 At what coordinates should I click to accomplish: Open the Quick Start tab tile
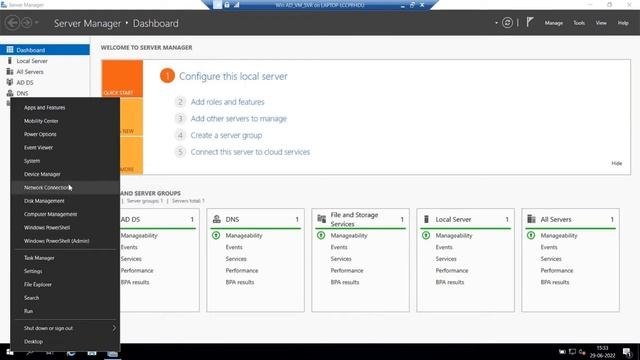pos(122,78)
